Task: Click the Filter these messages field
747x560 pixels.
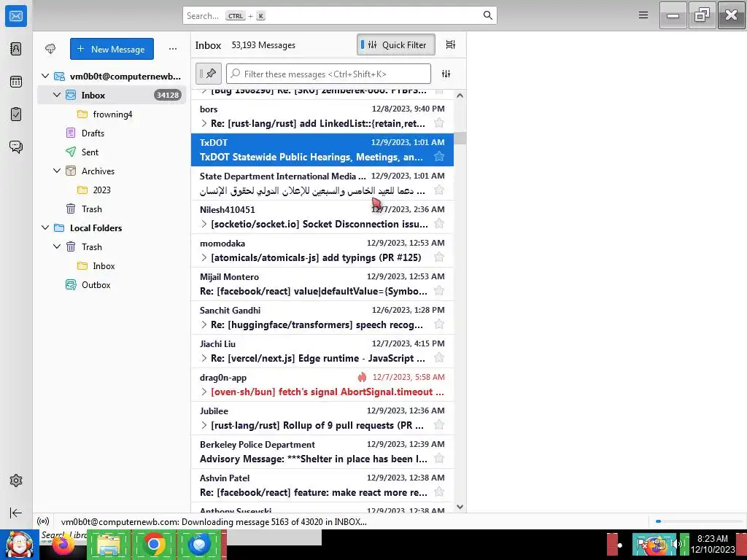Action: tap(329, 74)
